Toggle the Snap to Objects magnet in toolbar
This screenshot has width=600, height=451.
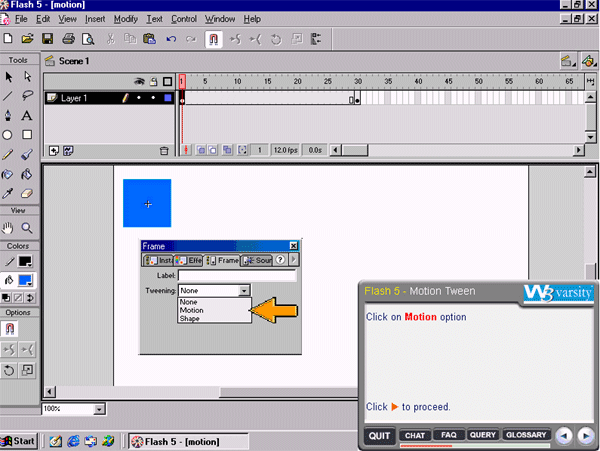[213, 39]
